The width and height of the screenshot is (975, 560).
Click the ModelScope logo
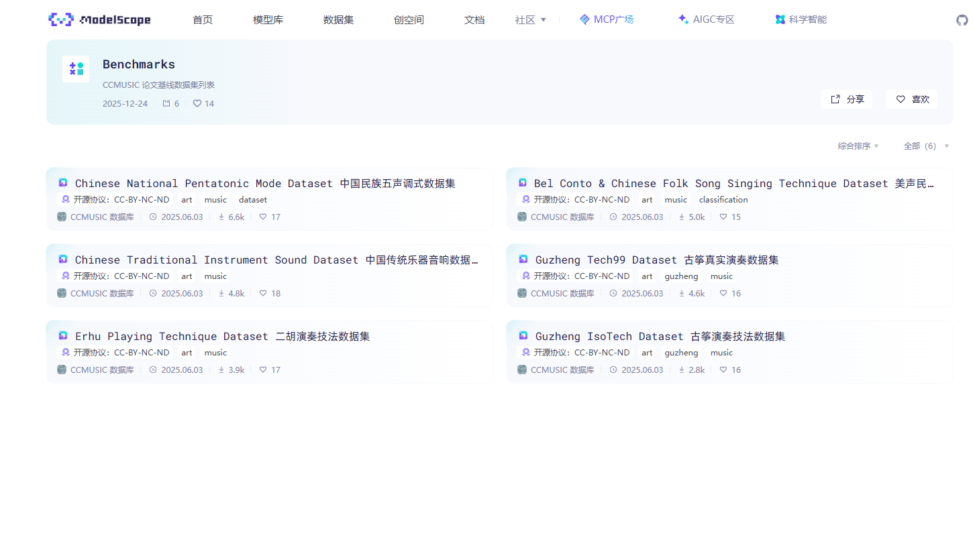tap(99, 19)
